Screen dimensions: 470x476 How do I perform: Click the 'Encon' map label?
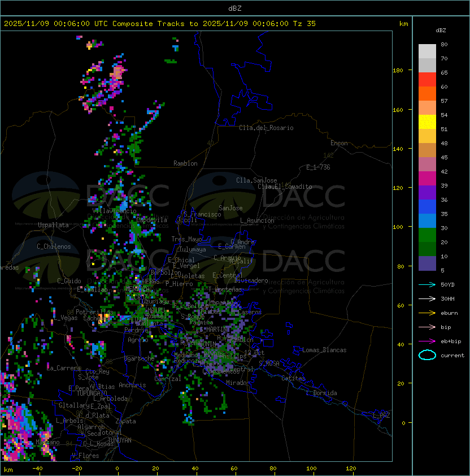pos(339,143)
